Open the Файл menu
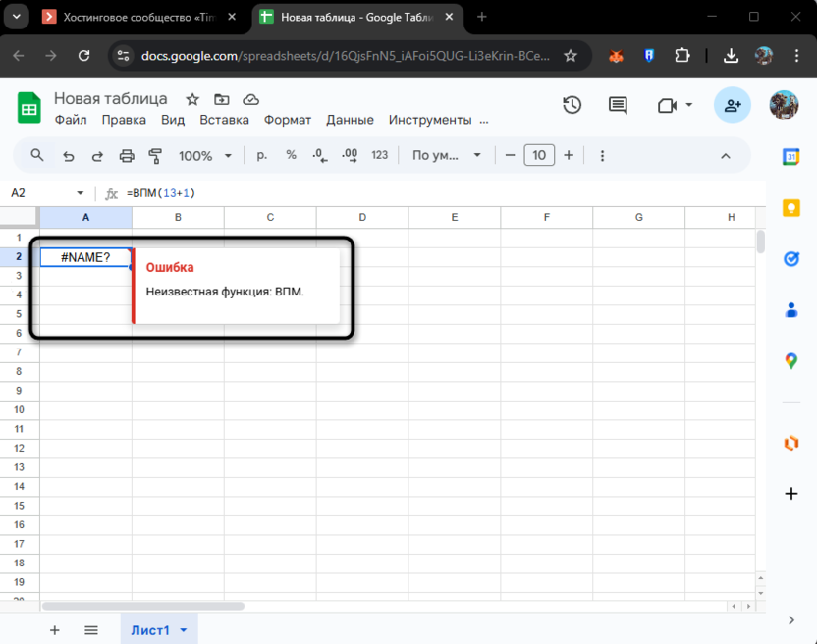 [71, 120]
